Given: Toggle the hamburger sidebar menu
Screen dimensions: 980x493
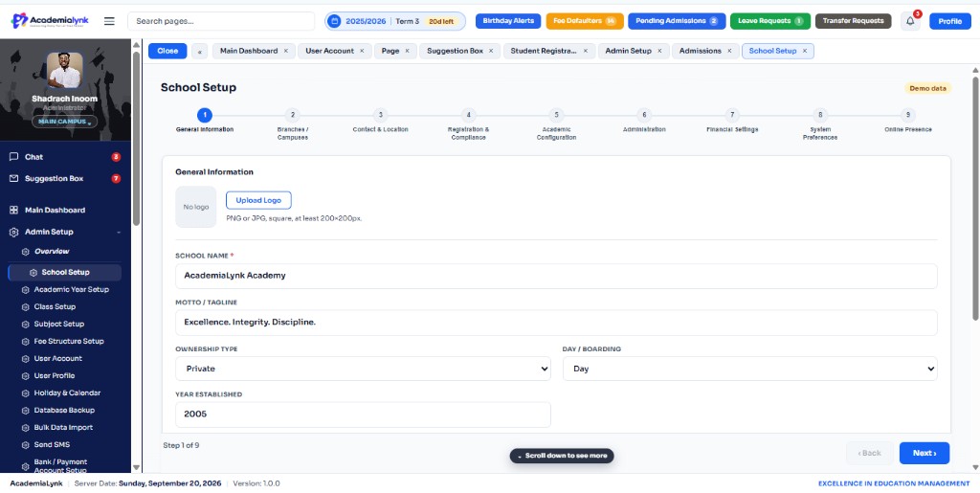Looking at the screenshot, I should [109, 21].
